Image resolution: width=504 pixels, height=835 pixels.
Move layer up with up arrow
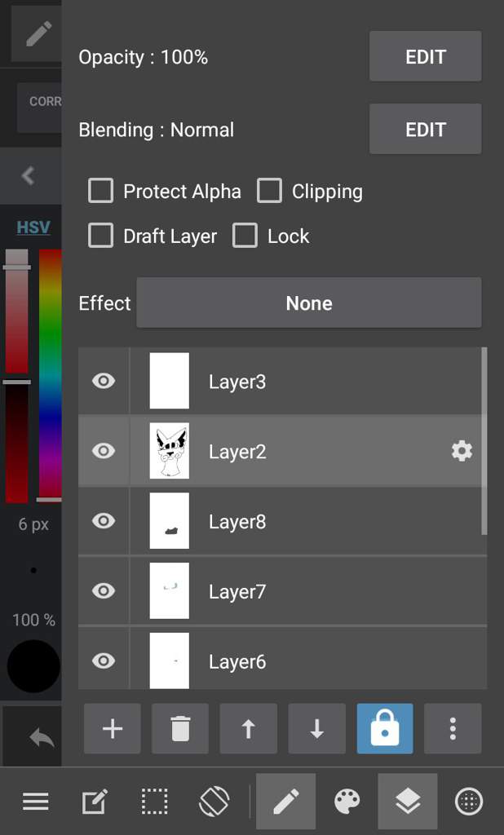(248, 728)
